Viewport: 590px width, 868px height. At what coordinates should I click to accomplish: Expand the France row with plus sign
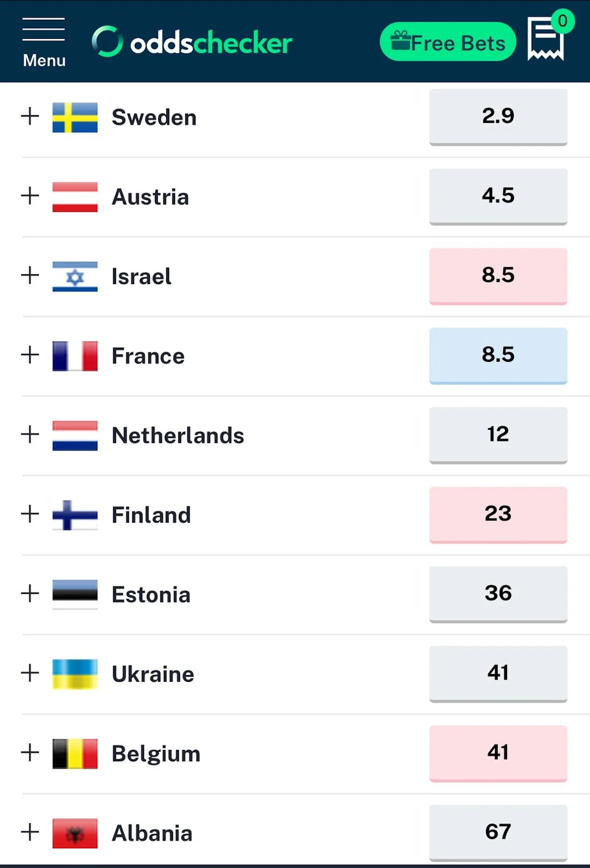click(30, 355)
